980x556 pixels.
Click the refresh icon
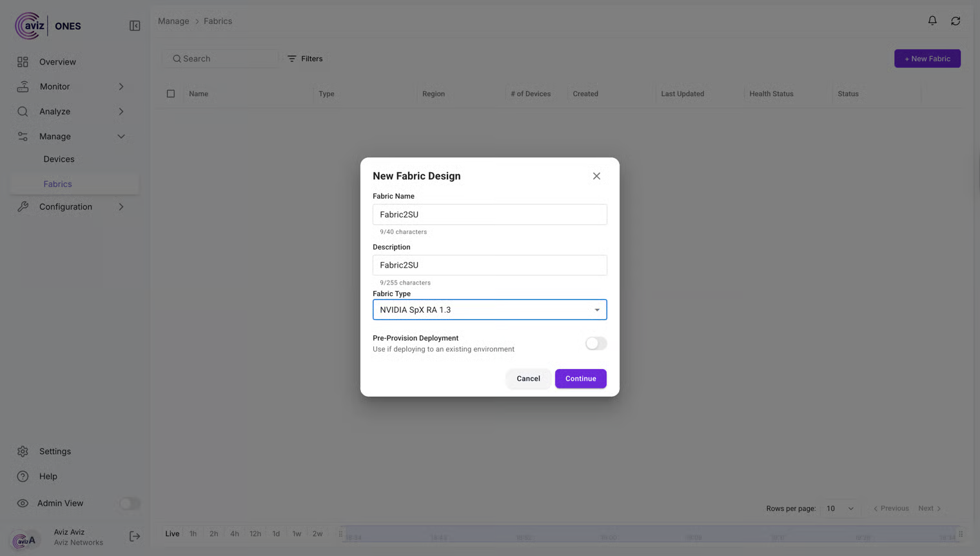pos(955,21)
